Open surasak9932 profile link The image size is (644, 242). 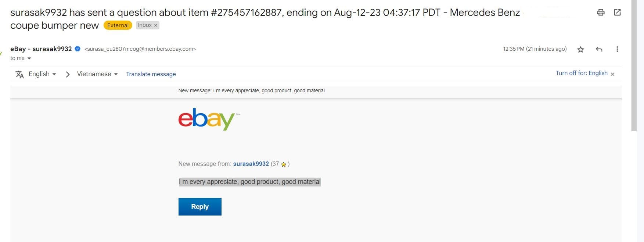click(x=251, y=164)
